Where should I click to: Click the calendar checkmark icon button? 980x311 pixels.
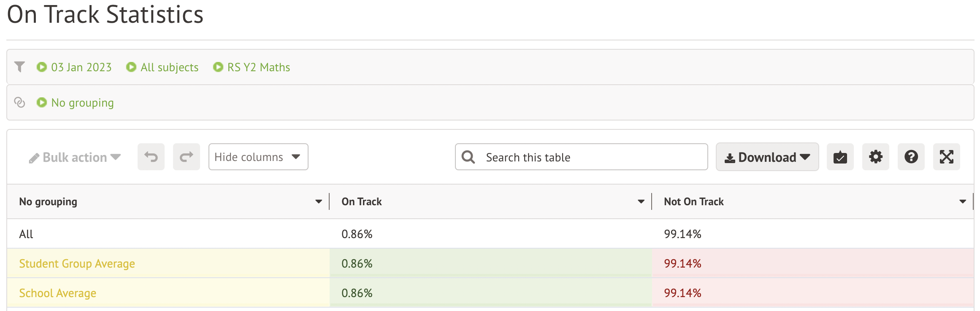(840, 157)
